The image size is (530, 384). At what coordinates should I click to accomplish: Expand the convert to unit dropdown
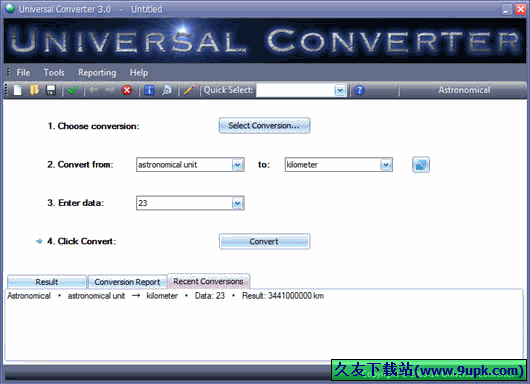tap(386, 165)
